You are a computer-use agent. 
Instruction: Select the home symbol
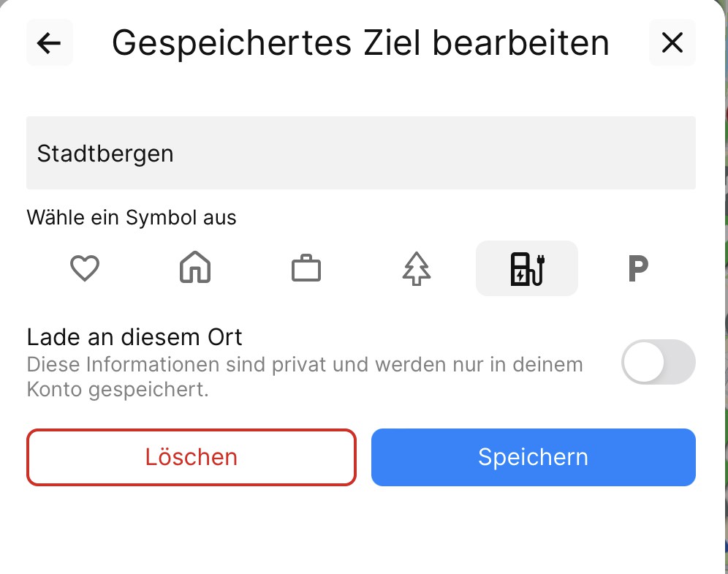click(x=195, y=268)
